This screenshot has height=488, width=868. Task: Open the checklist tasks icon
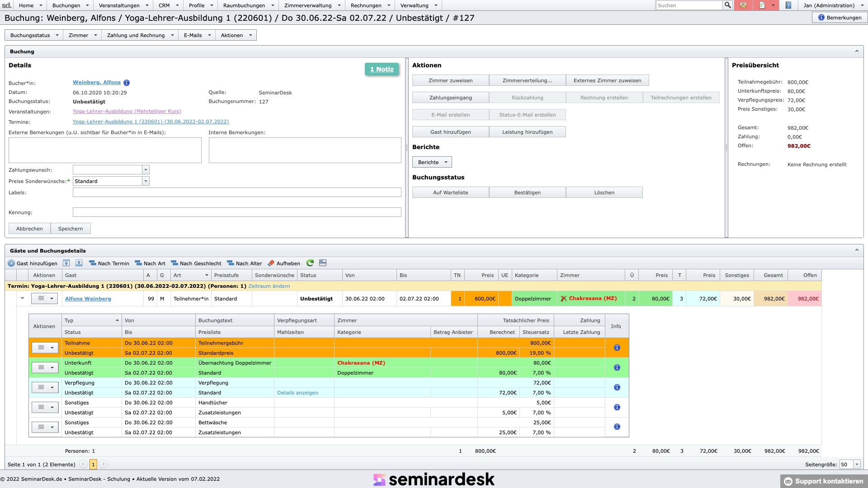coord(762,5)
